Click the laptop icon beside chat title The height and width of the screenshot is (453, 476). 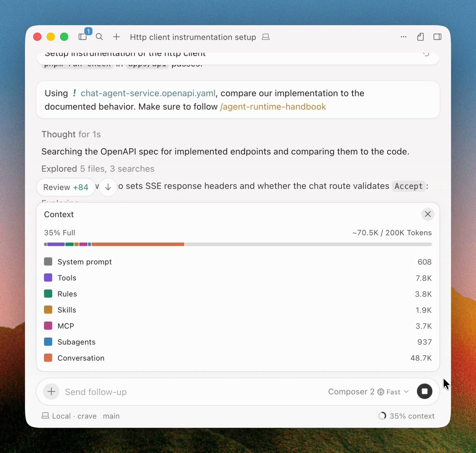point(266,37)
